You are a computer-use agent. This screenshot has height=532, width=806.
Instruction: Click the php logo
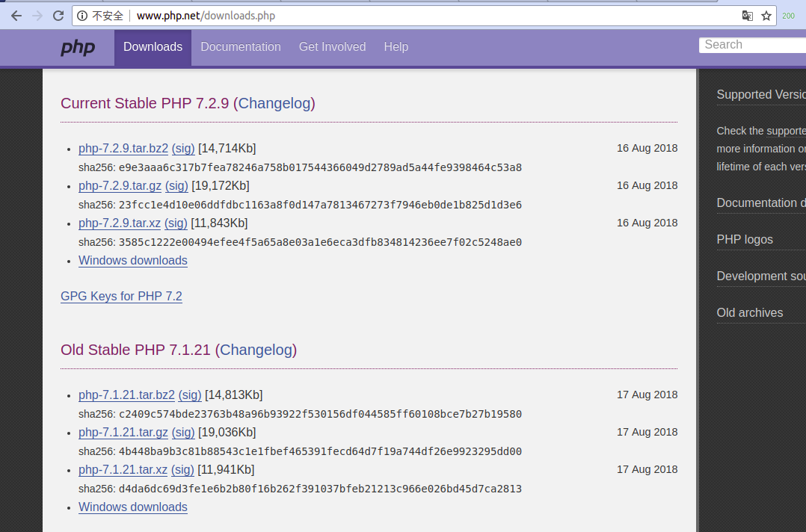click(78, 47)
